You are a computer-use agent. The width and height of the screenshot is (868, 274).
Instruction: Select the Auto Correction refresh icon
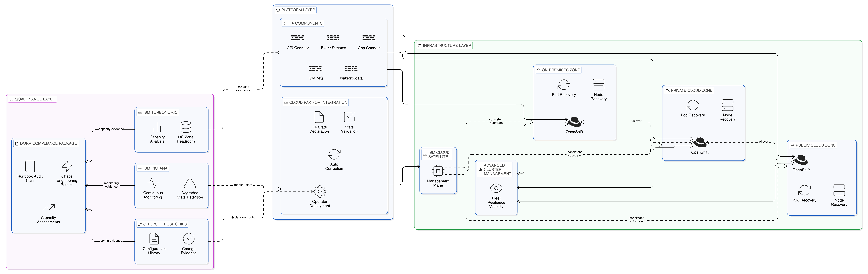pyautogui.click(x=334, y=154)
